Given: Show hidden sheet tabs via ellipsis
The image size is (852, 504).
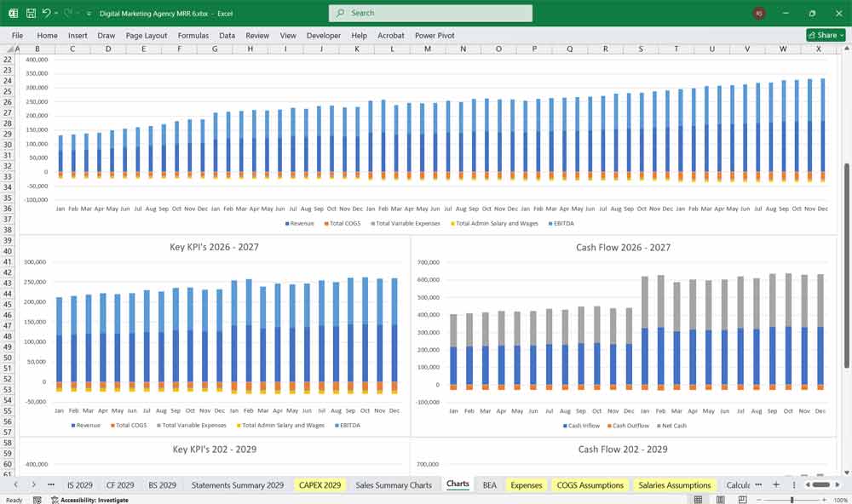Looking at the screenshot, I should click(x=50, y=484).
